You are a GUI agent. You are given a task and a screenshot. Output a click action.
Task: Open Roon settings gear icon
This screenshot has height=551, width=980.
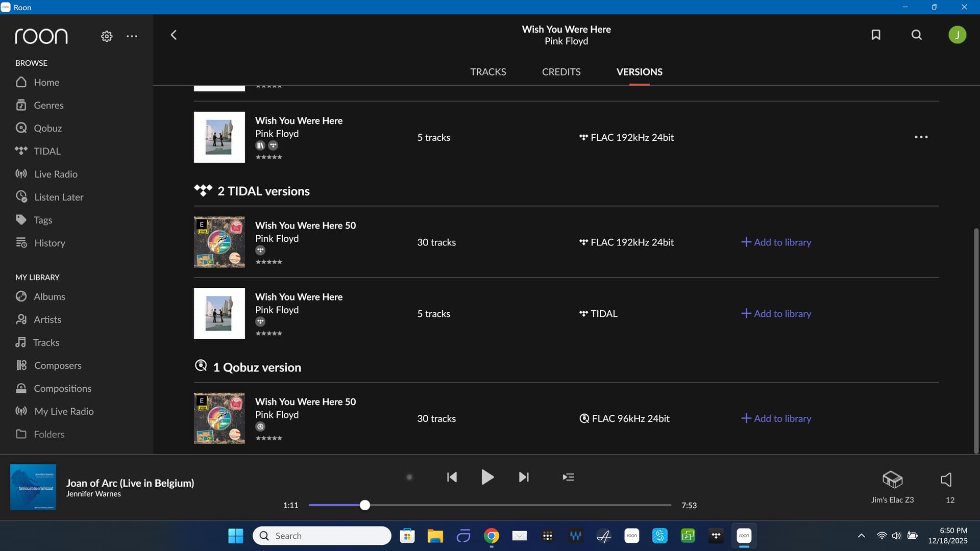[x=107, y=36]
